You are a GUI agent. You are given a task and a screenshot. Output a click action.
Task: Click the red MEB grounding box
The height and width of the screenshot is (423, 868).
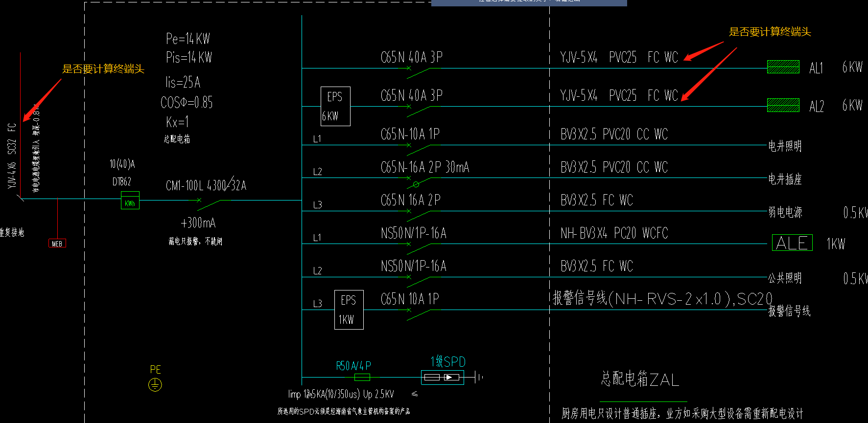[57, 244]
